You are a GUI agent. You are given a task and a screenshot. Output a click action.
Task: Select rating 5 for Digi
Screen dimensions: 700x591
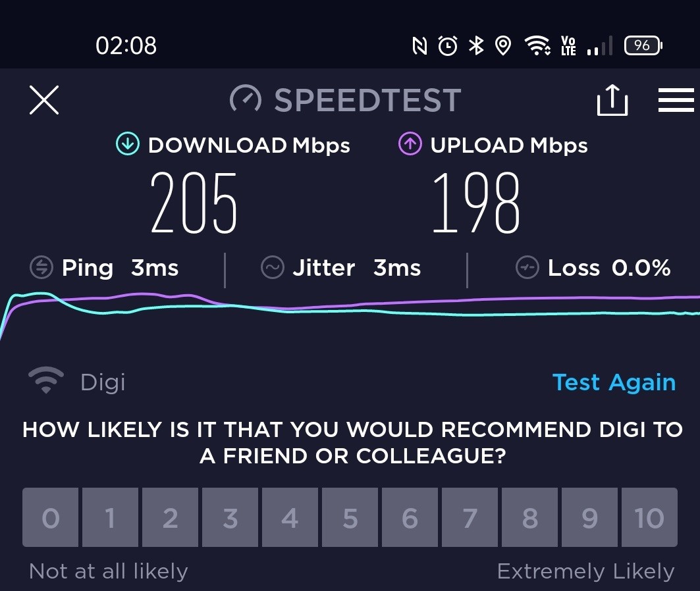pos(350,517)
